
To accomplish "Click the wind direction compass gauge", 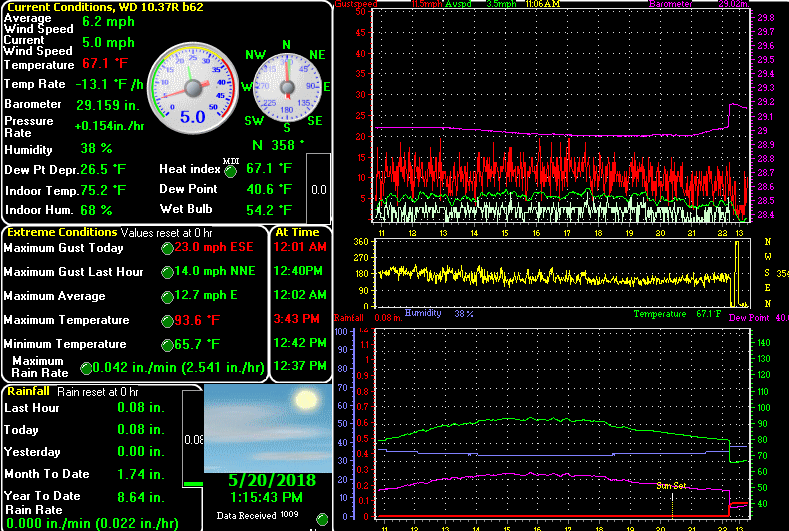I will tap(287, 88).
